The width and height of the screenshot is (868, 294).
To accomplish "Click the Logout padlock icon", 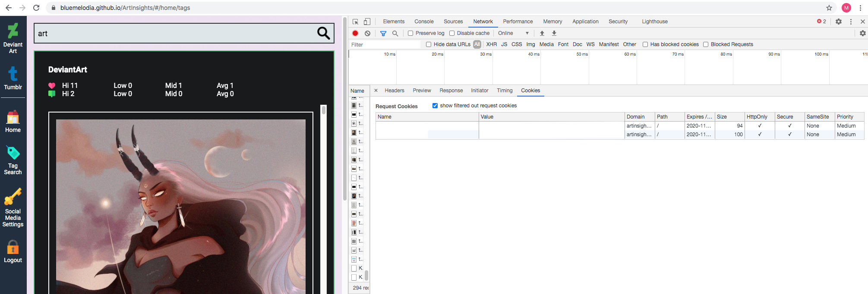I will [13, 247].
